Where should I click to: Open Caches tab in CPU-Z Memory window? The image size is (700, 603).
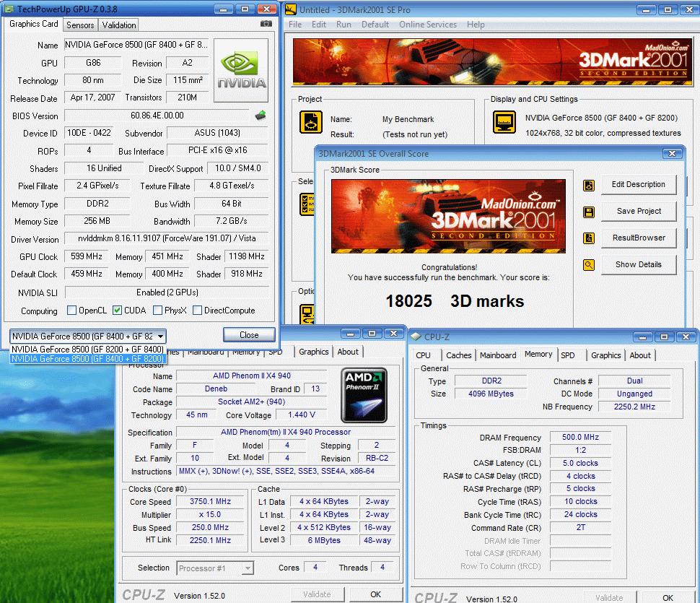point(459,355)
